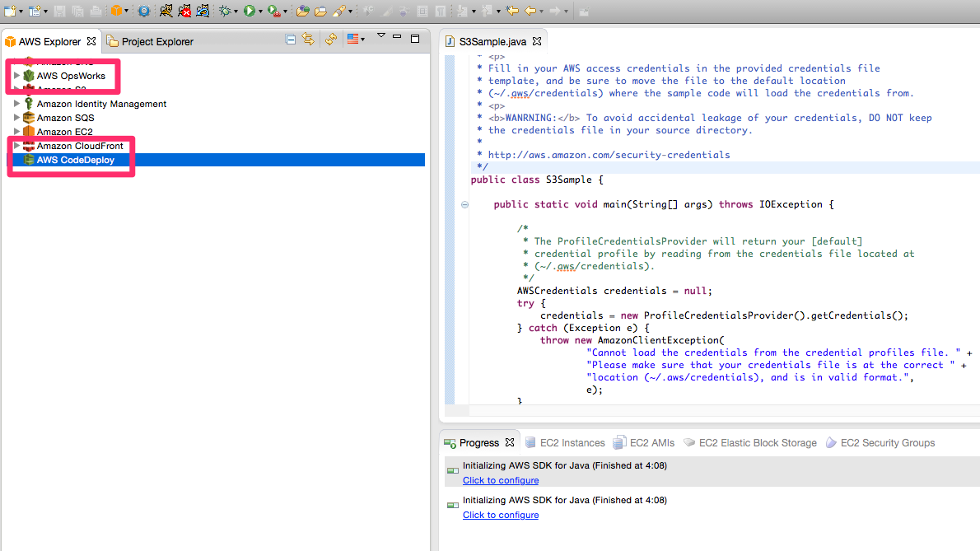Click the AWS toolkit orange cube icon
Image resolution: width=980 pixels, height=551 pixels.
click(x=116, y=11)
